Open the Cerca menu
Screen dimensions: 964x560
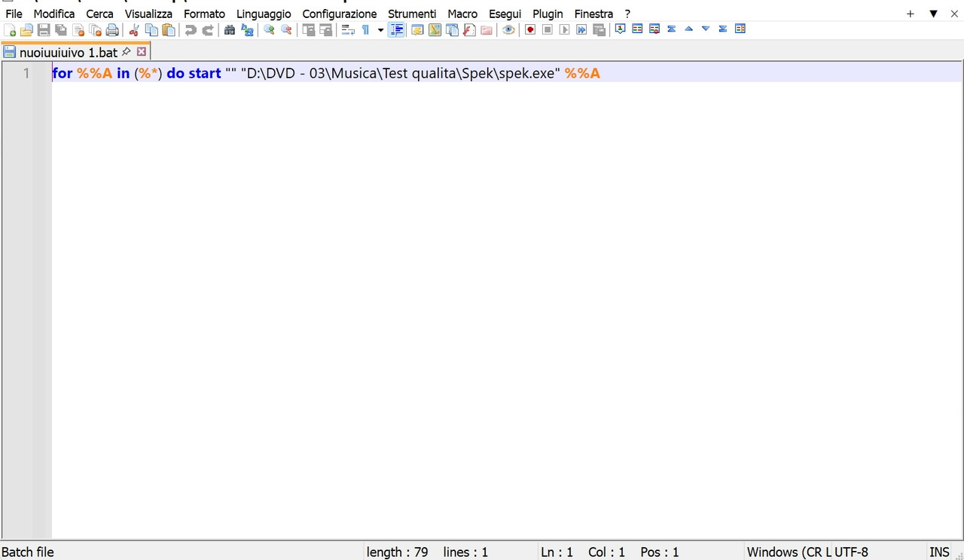click(99, 14)
